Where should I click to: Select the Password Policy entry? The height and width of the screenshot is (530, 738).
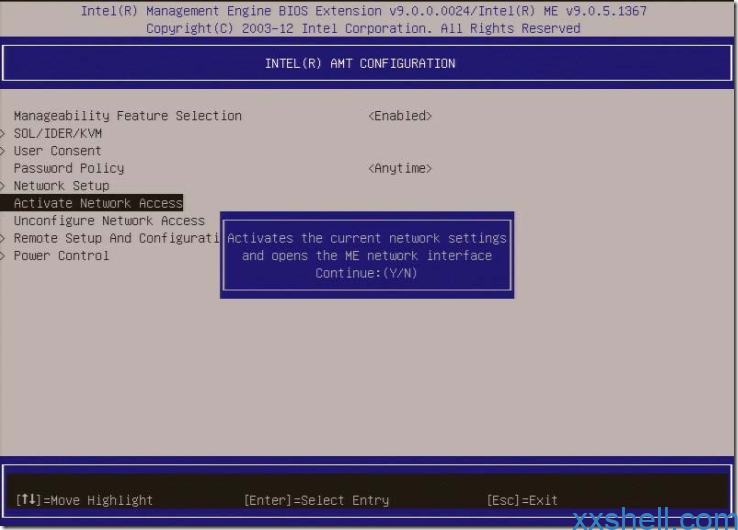(x=69, y=168)
